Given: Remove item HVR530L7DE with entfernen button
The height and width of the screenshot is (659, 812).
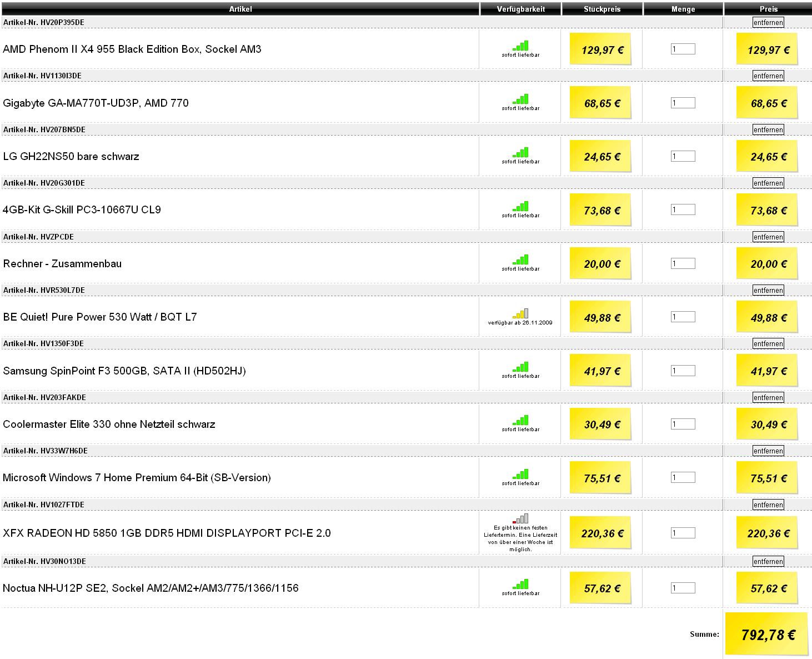Looking at the screenshot, I should [768, 290].
